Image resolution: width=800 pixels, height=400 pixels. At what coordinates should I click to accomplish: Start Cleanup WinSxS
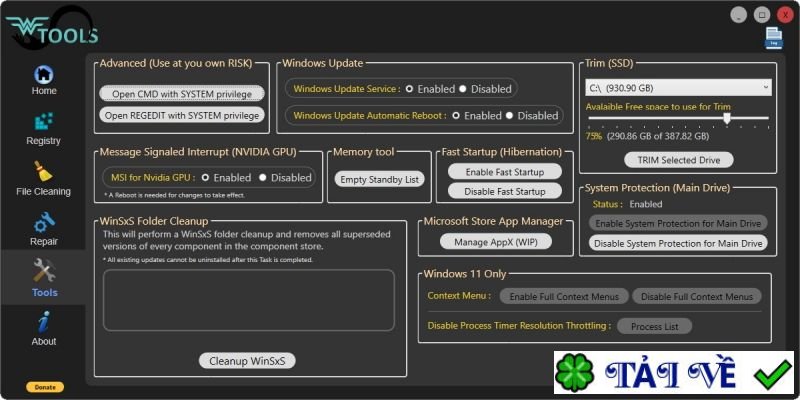click(x=247, y=361)
